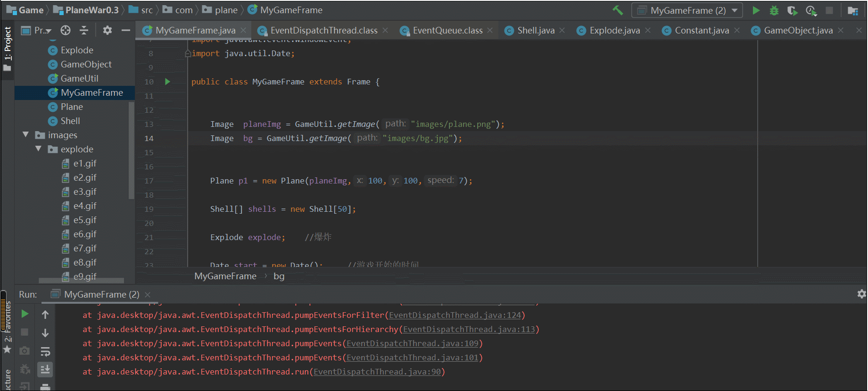Click the stop button in top toolbar
The width and height of the screenshot is (868, 391).
829,10
